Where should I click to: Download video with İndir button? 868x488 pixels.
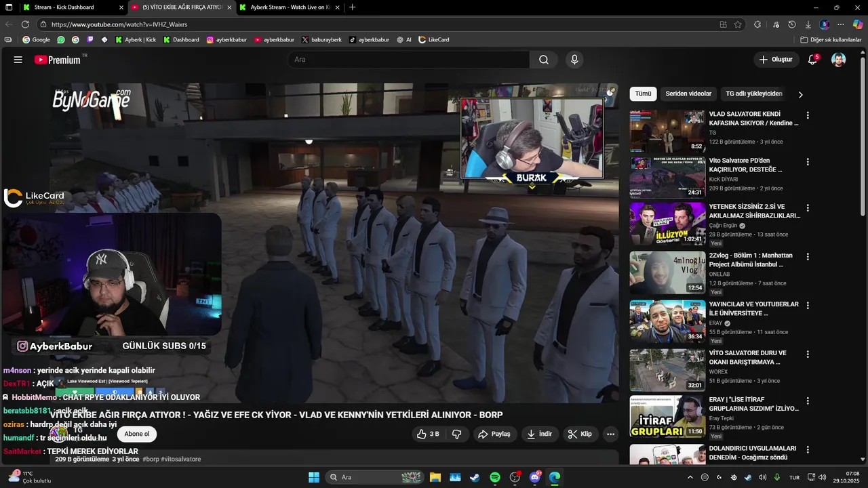(x=540, y=434)
